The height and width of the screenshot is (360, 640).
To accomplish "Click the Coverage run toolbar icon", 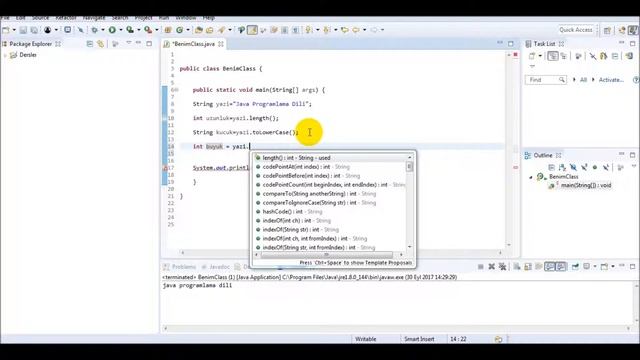I will click(x=130, y=30).
